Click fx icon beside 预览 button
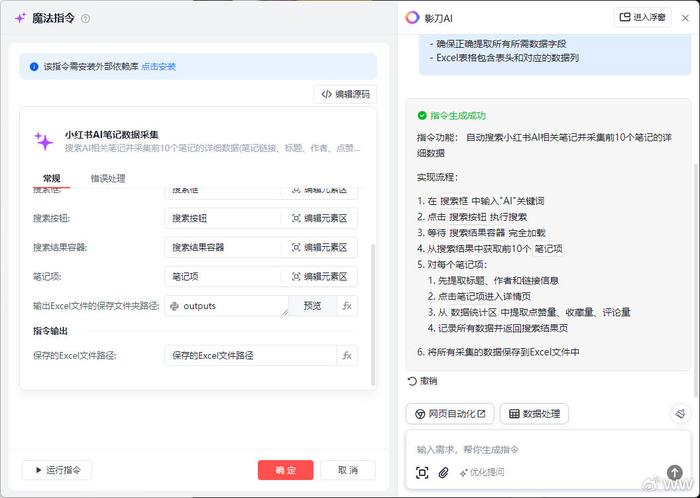The width and height of the screenshot is (700, 498). tap(347, 306)
